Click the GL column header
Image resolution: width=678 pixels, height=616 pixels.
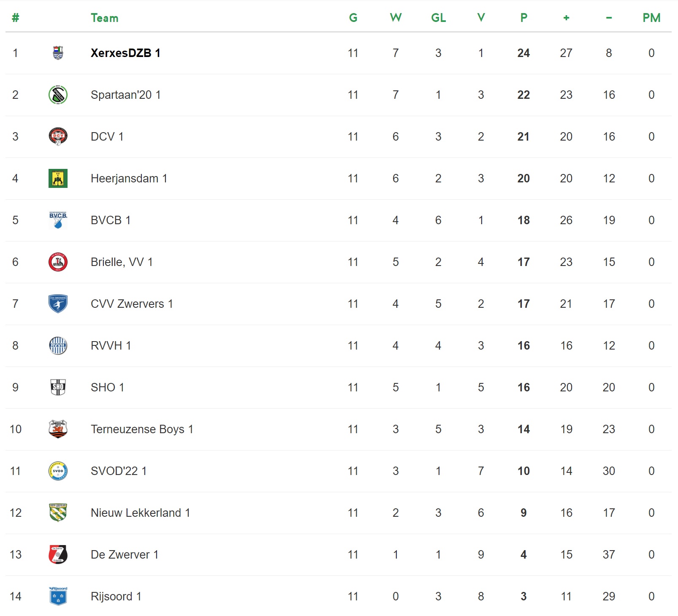pos(438,18)
